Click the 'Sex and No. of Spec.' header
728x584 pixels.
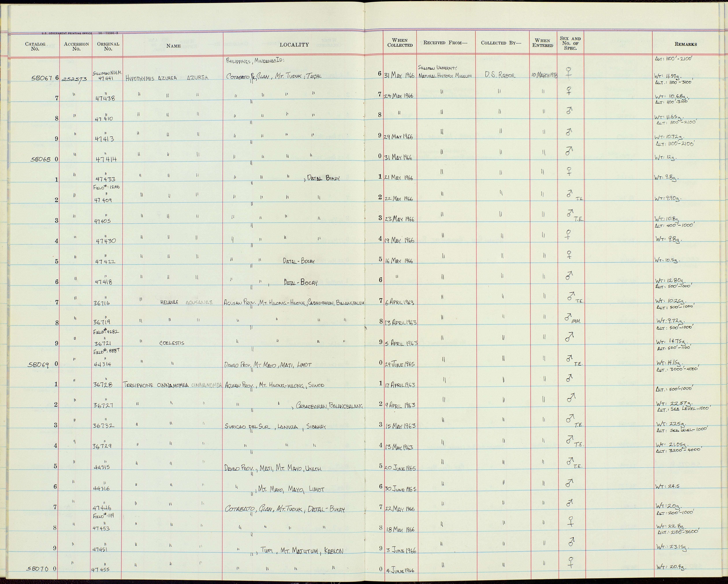click(x=570, y=43)
